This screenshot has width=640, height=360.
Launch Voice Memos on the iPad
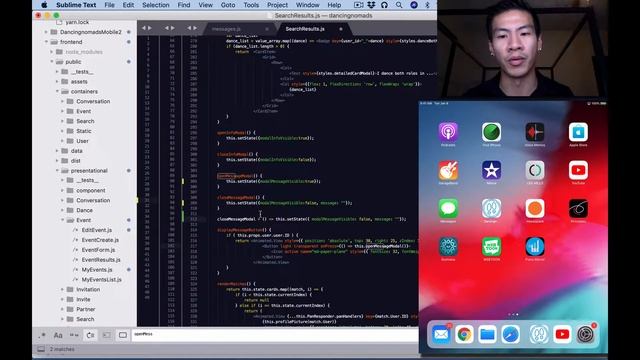click(x=535, y=132)
